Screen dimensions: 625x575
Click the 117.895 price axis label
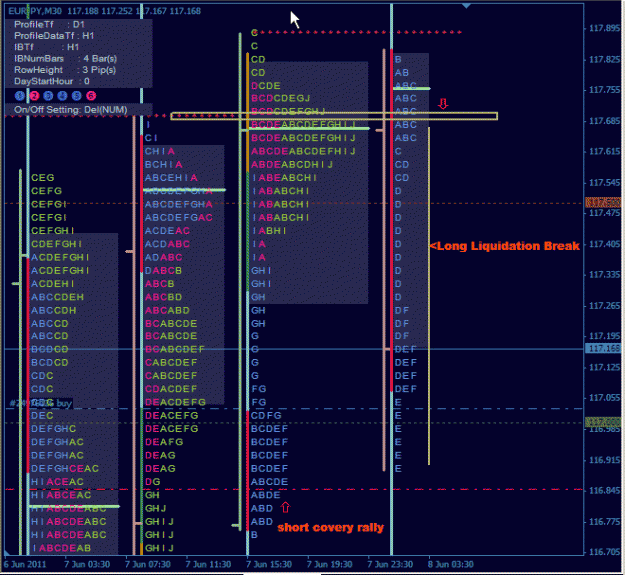(604, 28)
